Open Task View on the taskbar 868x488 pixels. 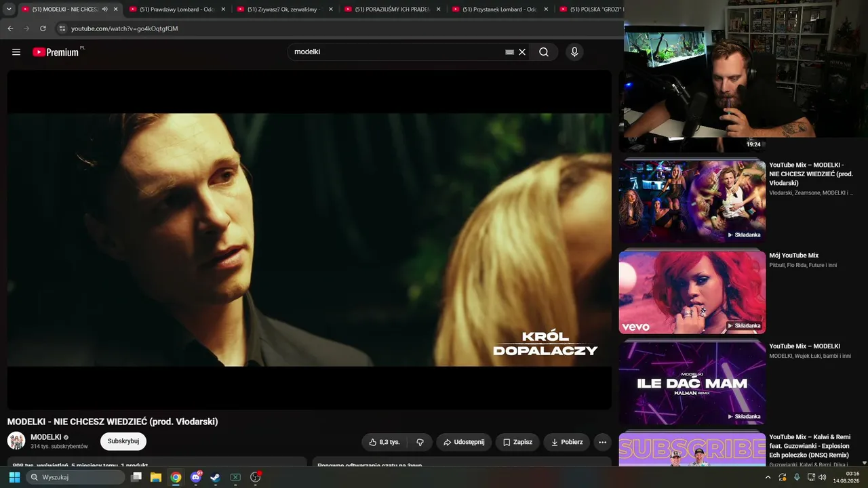[x=136, y=477]
